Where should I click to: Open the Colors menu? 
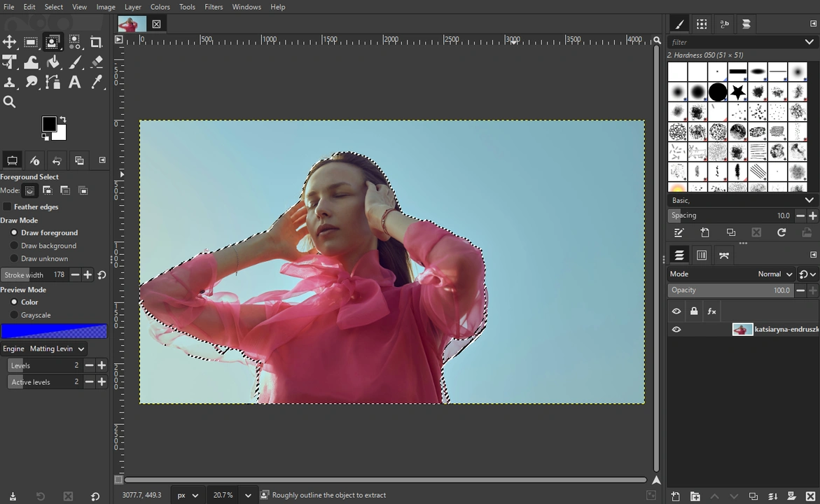160,7
